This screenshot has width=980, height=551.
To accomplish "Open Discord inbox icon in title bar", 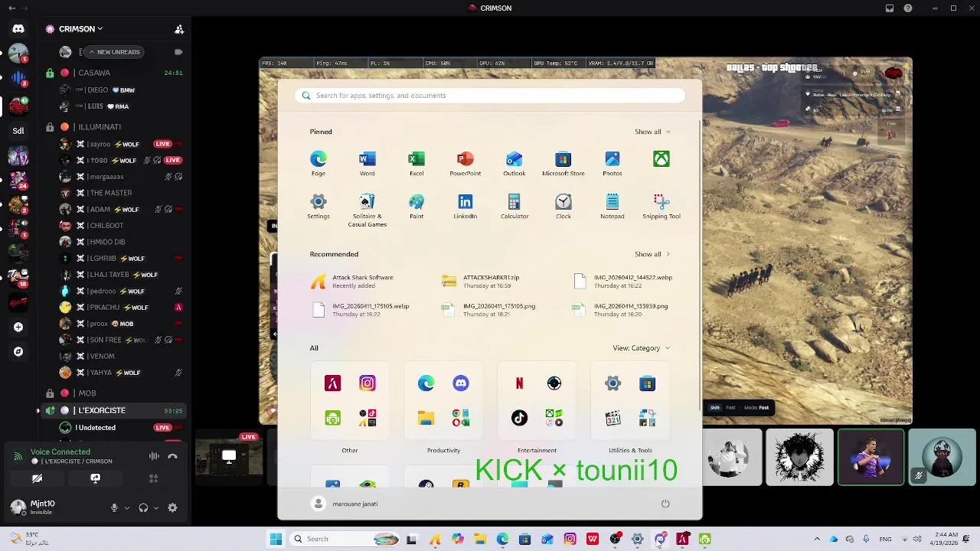I will [x=890, y=8].
